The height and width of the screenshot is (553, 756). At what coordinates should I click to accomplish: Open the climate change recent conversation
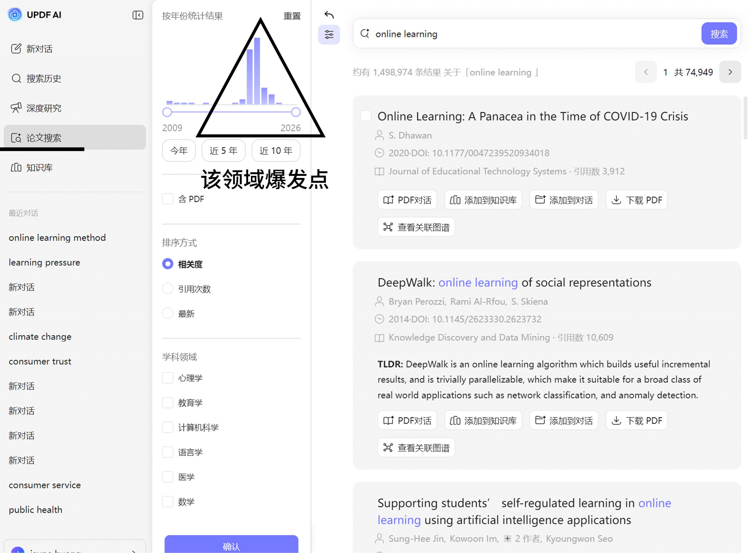40,336
